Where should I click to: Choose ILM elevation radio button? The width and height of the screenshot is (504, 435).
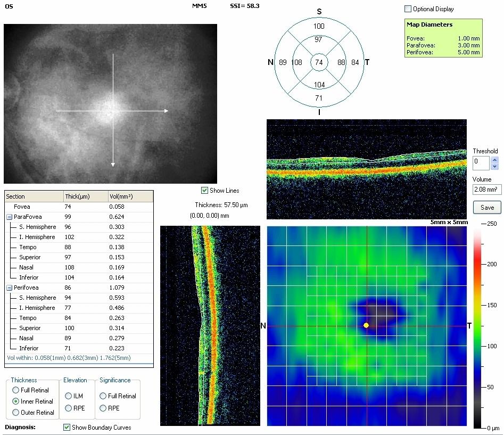coord(69,396)
